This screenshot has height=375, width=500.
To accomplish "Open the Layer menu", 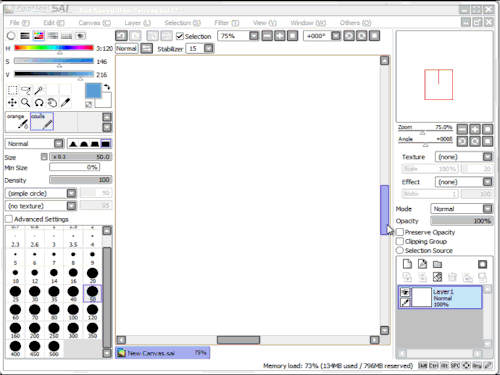I will pos(138,23).
